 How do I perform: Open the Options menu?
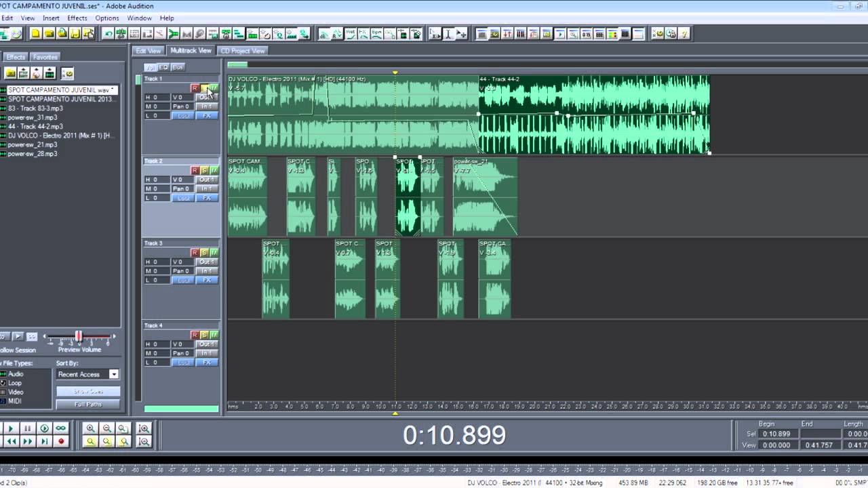107,18
